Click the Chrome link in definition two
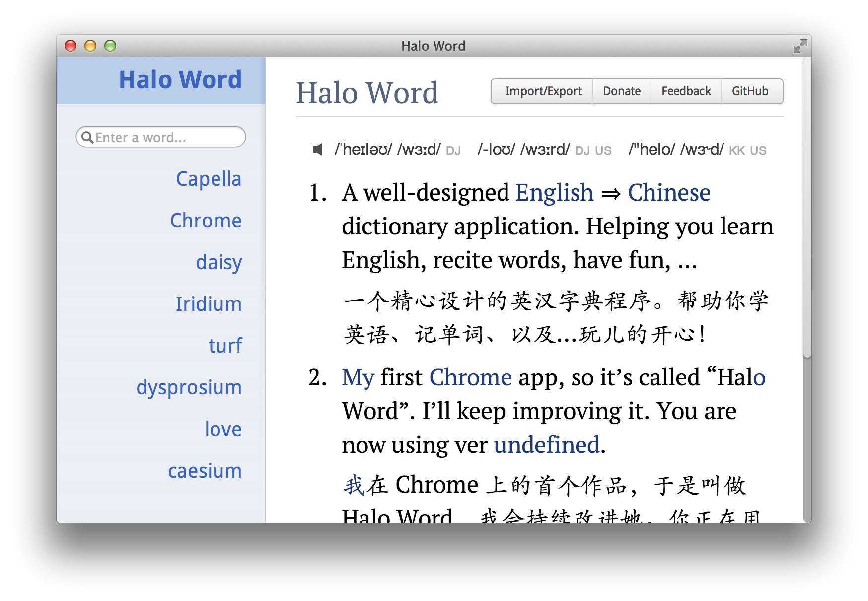The image size is (868, 601). [x=470, y=377]
